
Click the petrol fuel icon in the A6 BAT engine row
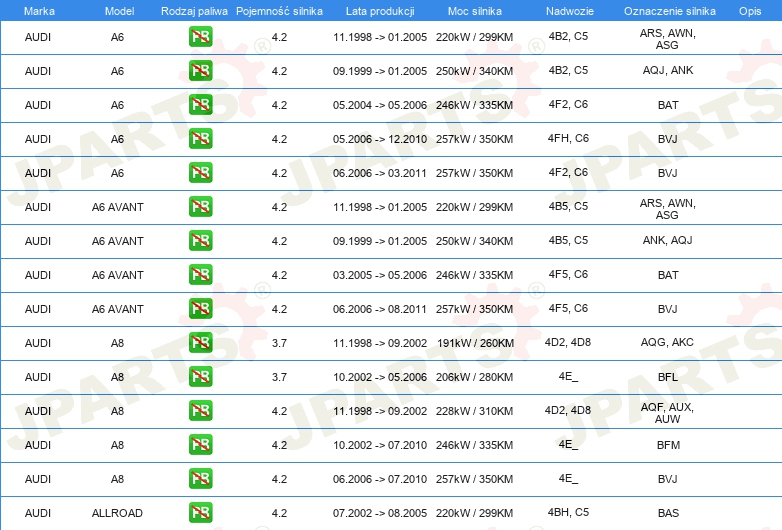click(200, 105)
